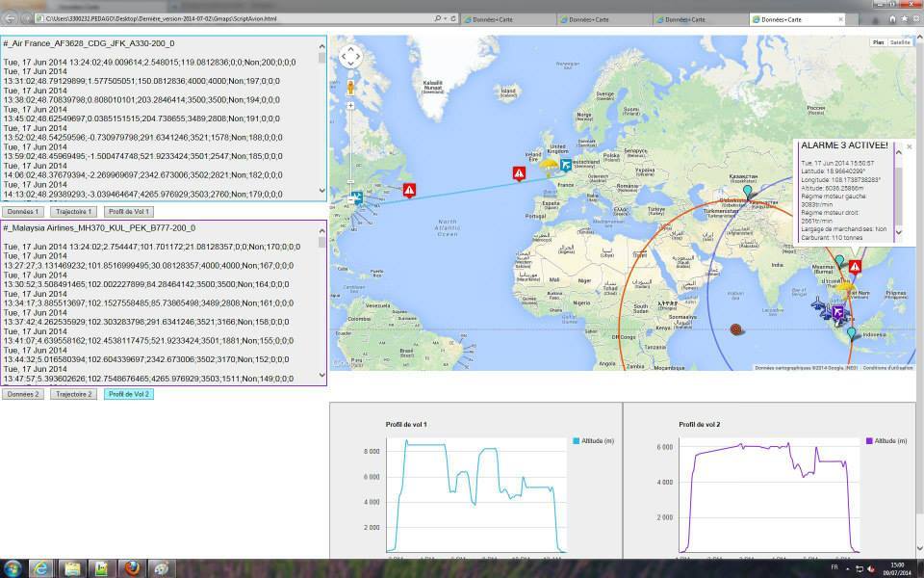Switch map to Satellite view
Image resolution: width=924 pixels, height=578 pixels.
[x=900, y=42]
